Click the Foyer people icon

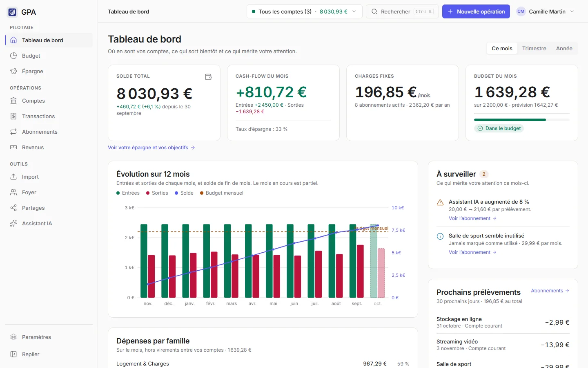click(13, 192)
